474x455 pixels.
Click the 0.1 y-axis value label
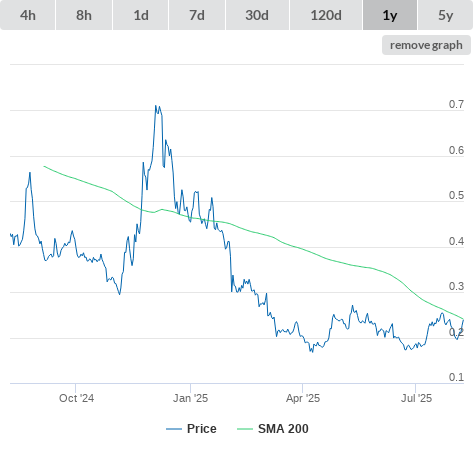pos(456,377)
